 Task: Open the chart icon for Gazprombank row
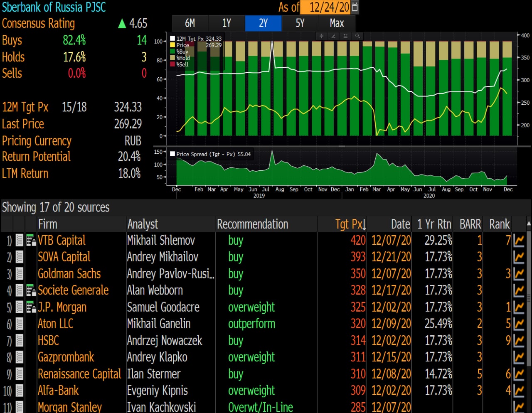tap(519, 357)
